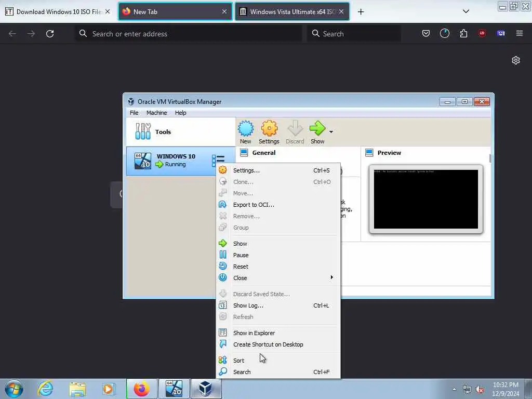Choose Export to OCI… in context menu
The image size is (532, 399).
[x=278, y=205]
